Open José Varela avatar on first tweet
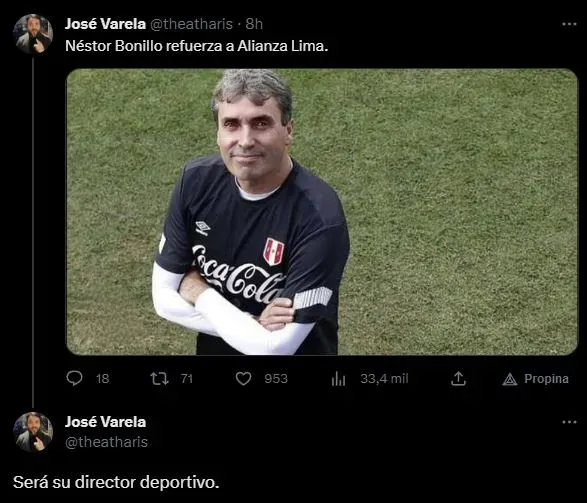Image resolution: width=587 pixels, height=503 pixels. [33, 34]
